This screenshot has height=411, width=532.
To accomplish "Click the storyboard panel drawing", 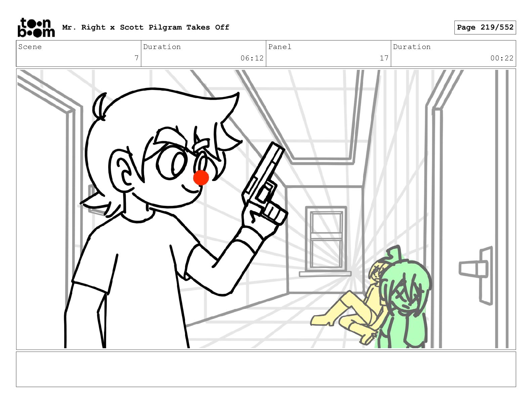I will point(266,209).
